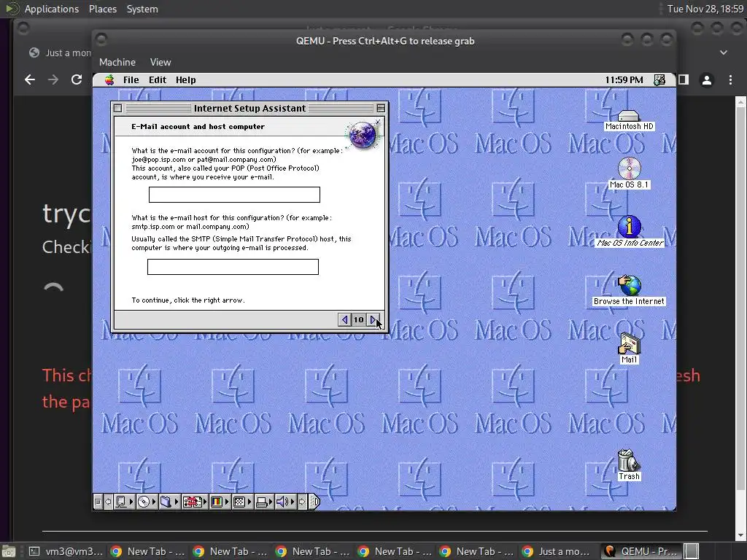Open the File Sharing folder strip module
The width and height of the screenshot is (747, 560).
[169, 502]
